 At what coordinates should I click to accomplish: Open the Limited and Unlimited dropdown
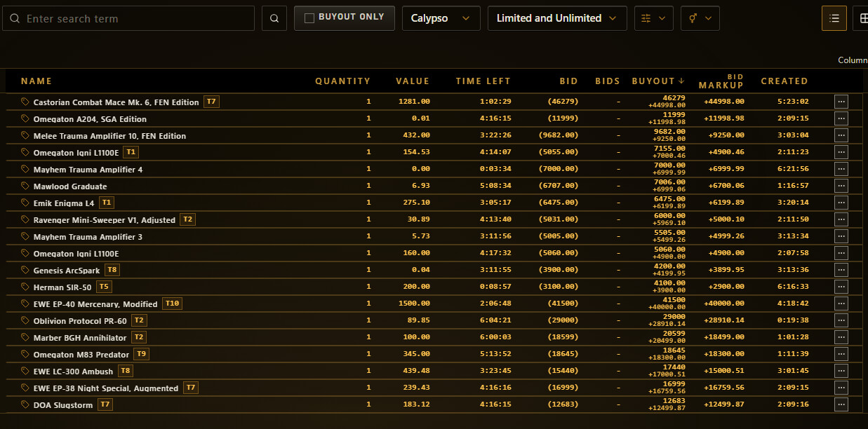[x=557, y=18]
